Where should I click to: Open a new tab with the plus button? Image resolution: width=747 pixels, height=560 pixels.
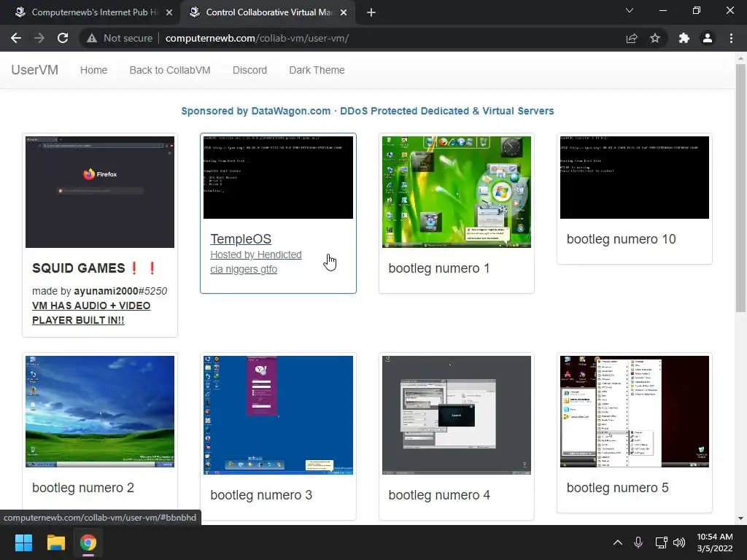point(371,12)
